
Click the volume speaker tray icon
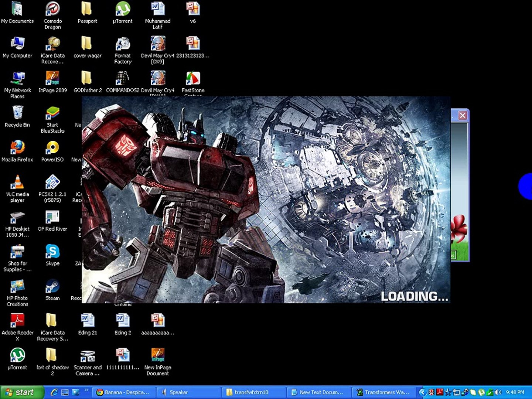(x=498, y=392)
